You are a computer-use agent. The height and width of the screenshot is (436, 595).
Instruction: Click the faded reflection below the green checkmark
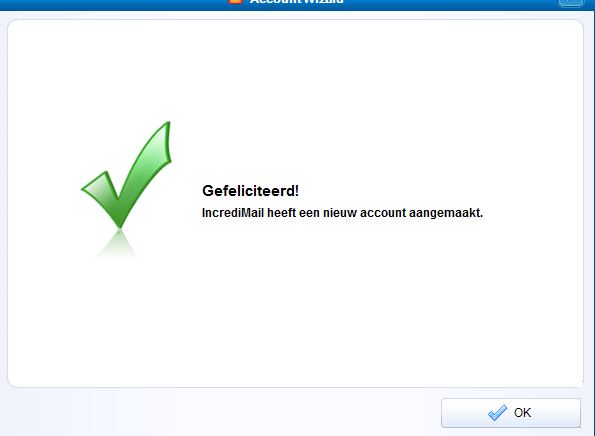pyautogui.click(x=116, y=244)
